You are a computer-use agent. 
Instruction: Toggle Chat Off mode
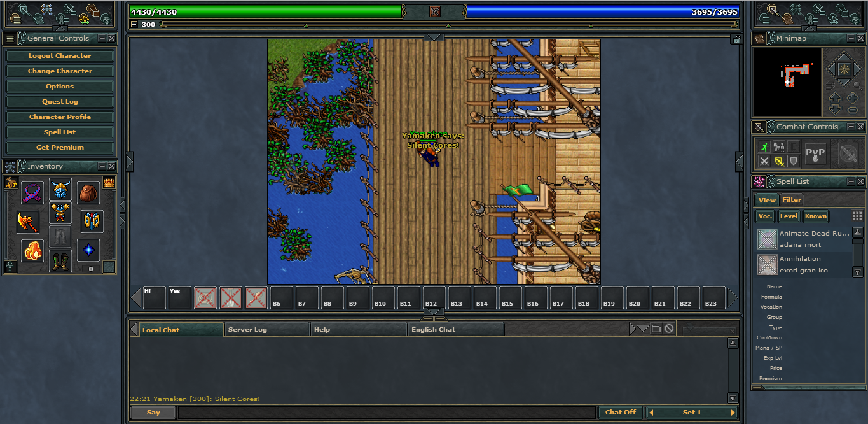[621, 413]
